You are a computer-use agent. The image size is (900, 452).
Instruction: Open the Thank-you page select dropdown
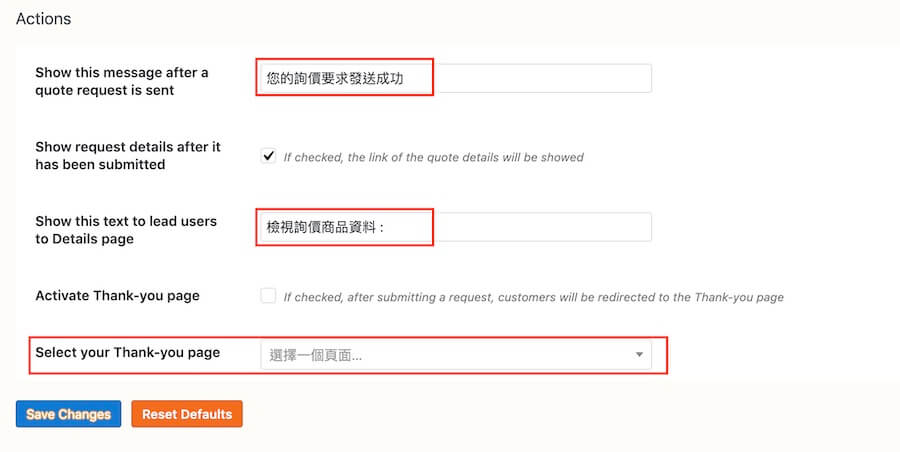(455, 355)
